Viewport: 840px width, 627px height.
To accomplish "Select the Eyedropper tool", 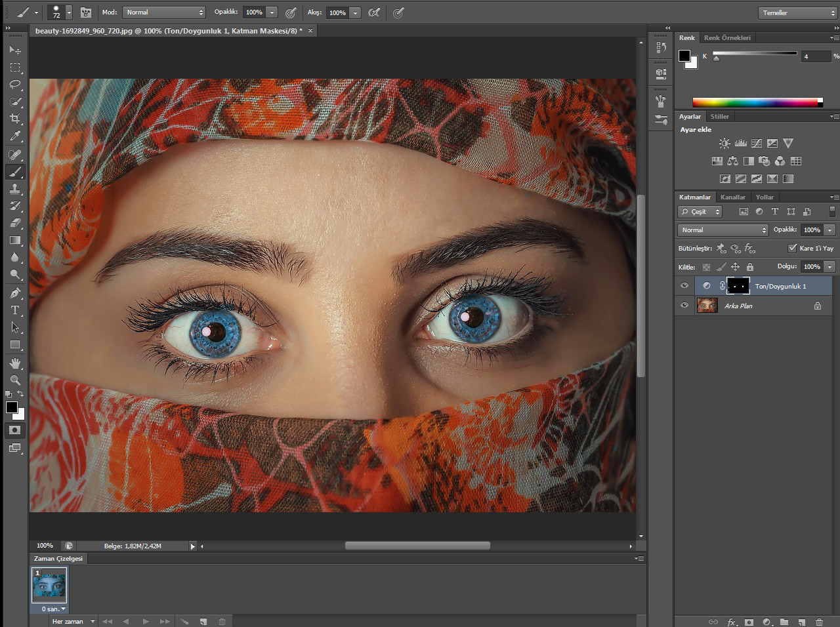I will point(15,136).
